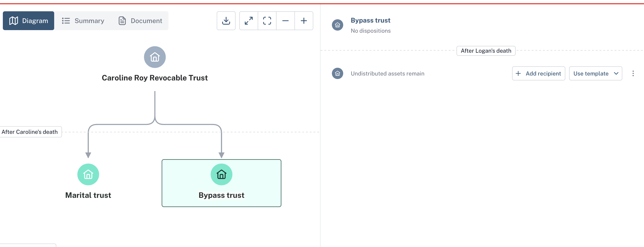Open the Document tab

[140, 21]
